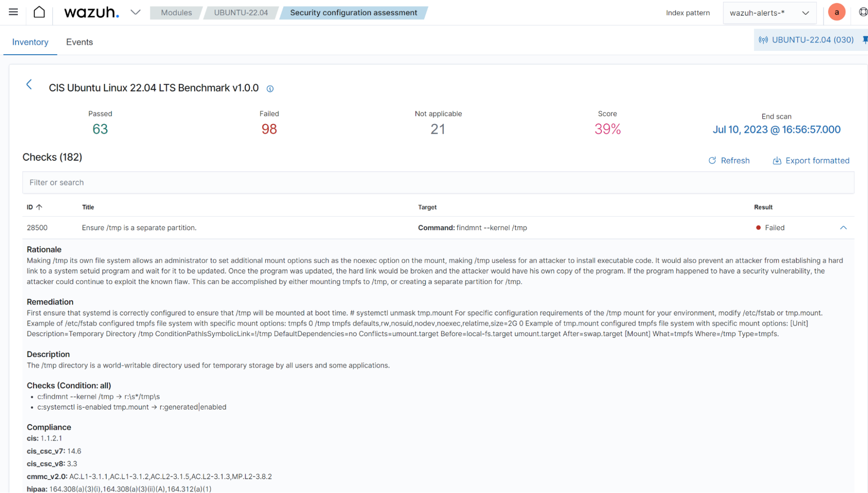The width and height of the screenshot is (868, 493).
Task: Click 'Ensure /tmp is a separate partition.'
Action: click(139, 228)
